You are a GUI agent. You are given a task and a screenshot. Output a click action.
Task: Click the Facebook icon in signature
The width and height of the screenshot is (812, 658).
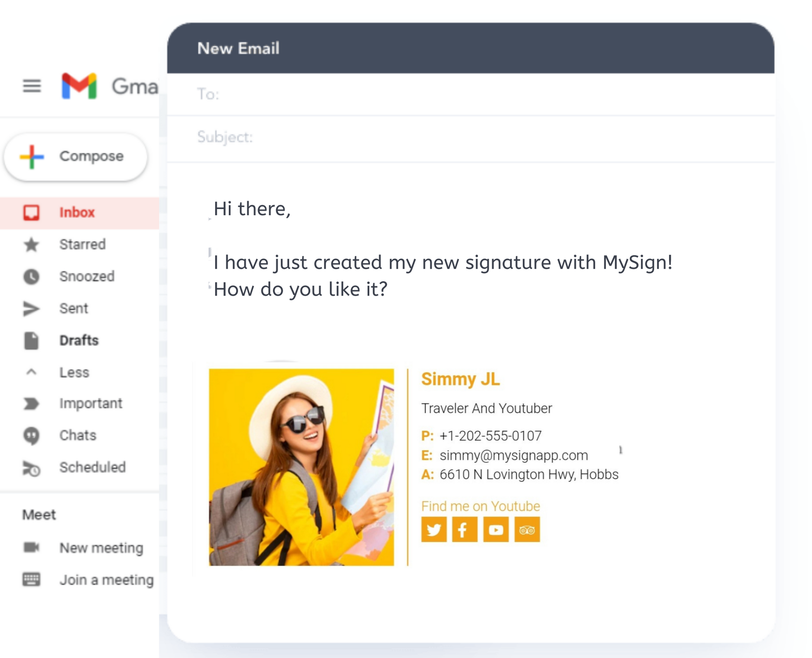464,529
